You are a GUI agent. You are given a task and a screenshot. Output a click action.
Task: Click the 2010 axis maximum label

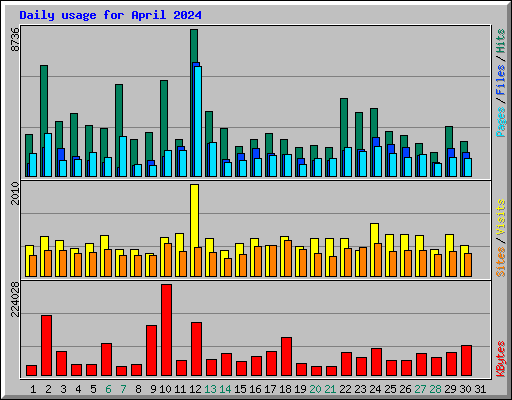(15, 193)
